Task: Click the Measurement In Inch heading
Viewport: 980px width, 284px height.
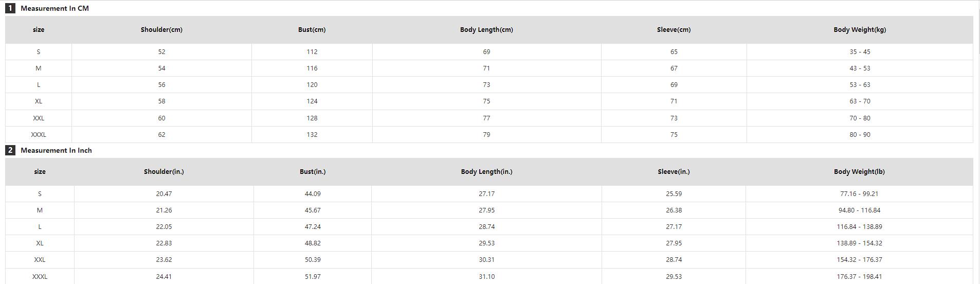Action: point(56,150)
